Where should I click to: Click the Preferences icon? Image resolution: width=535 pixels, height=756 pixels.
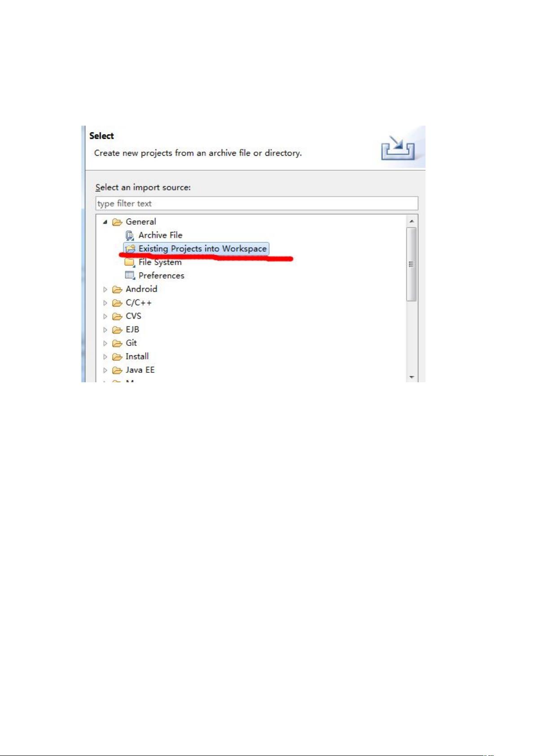130,275
